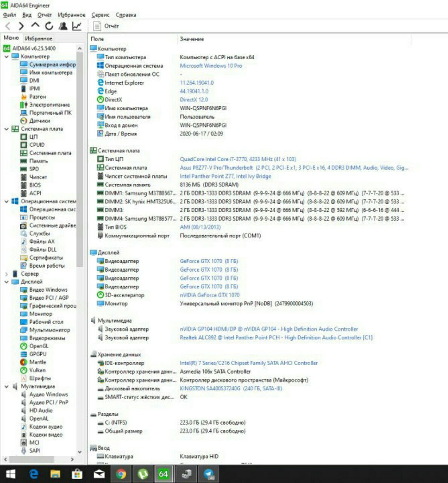This screenshot has width=448, height=483.
Task: Open the Процессы tree item
Action: pyautogui.click(x=37, y=217)
